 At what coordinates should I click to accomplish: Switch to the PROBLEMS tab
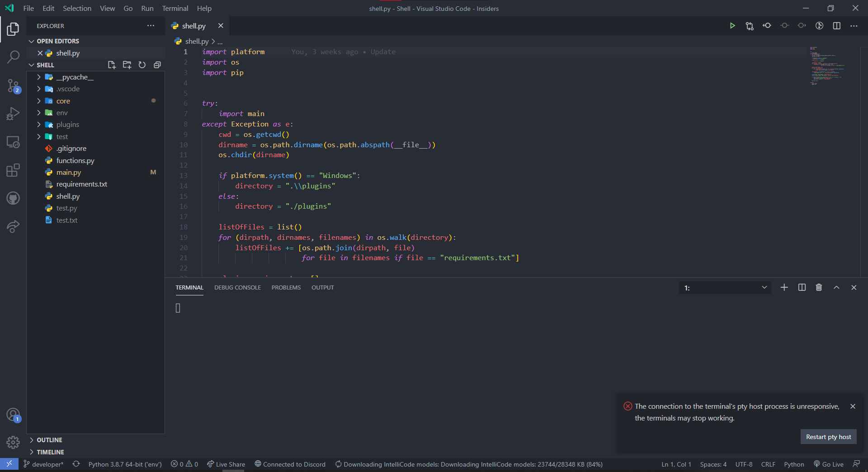[286, 287]
